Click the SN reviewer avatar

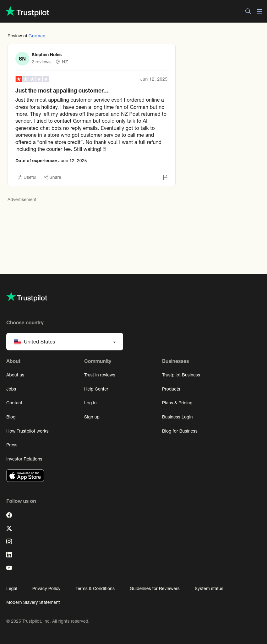[22, 59]
